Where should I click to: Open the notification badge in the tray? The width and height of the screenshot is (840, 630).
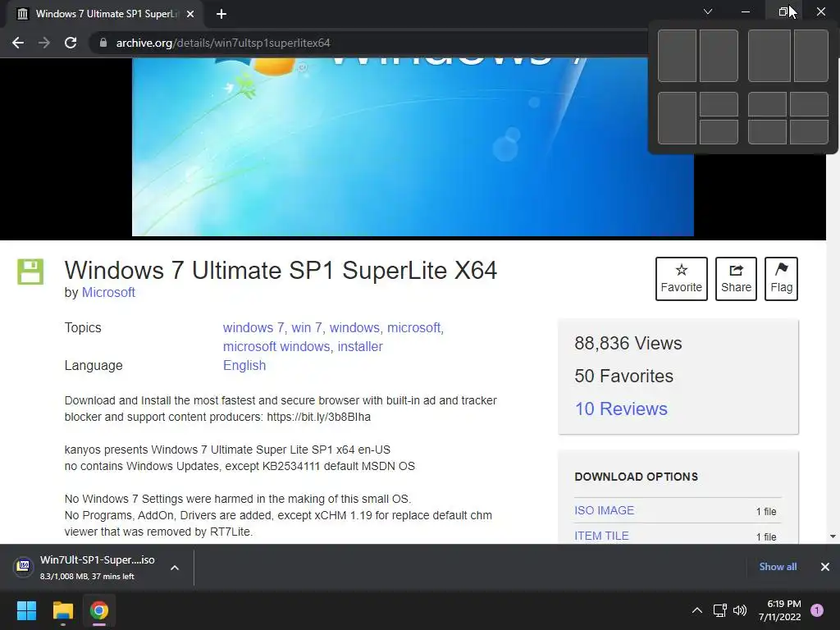(817, 610)
